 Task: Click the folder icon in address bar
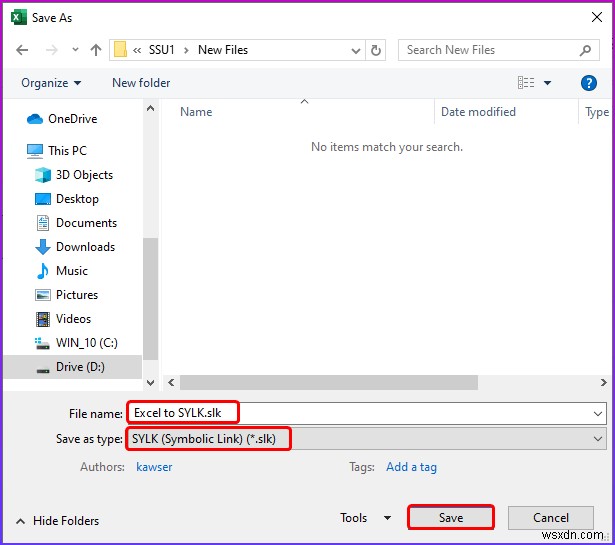click(x=120, y=50)
